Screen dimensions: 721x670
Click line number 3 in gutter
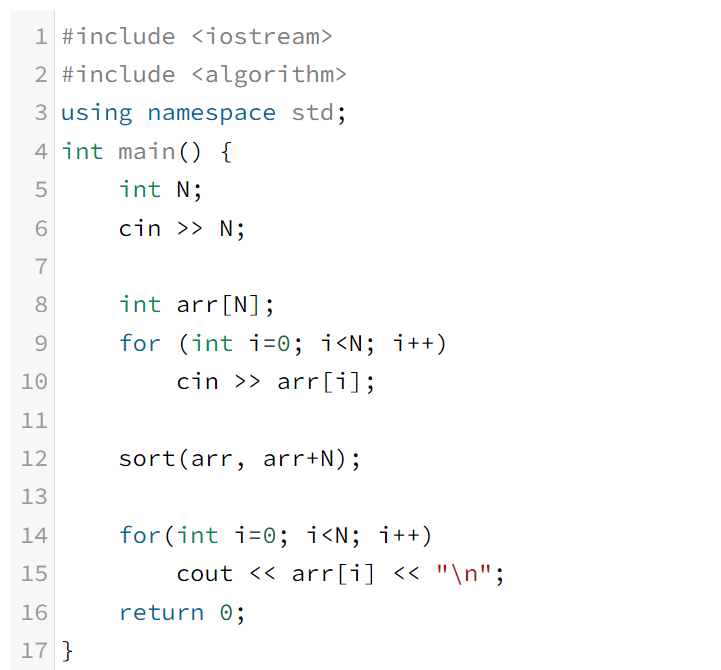point(41,113)
